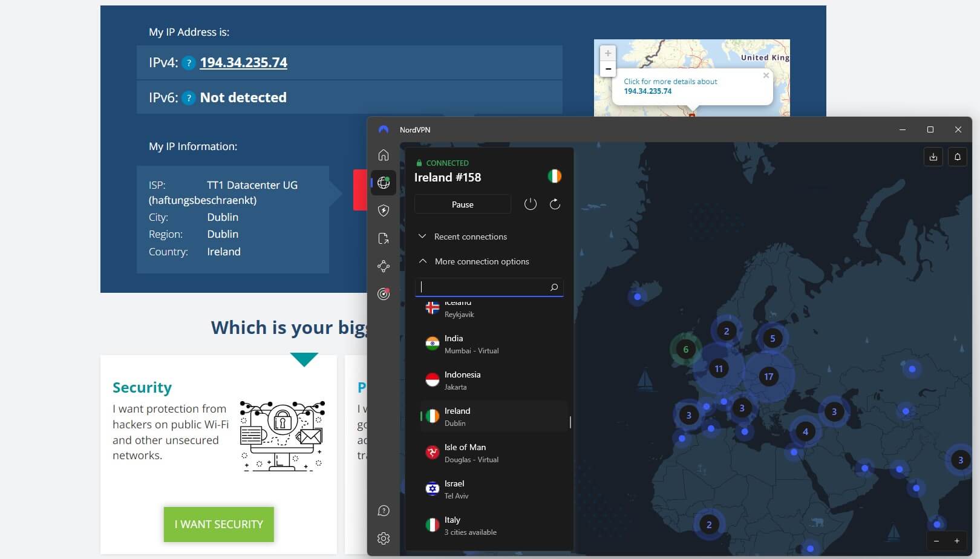980x559 pixels.
Task: Open the file sharing sidebar icon
Action: tap(384, 238)
